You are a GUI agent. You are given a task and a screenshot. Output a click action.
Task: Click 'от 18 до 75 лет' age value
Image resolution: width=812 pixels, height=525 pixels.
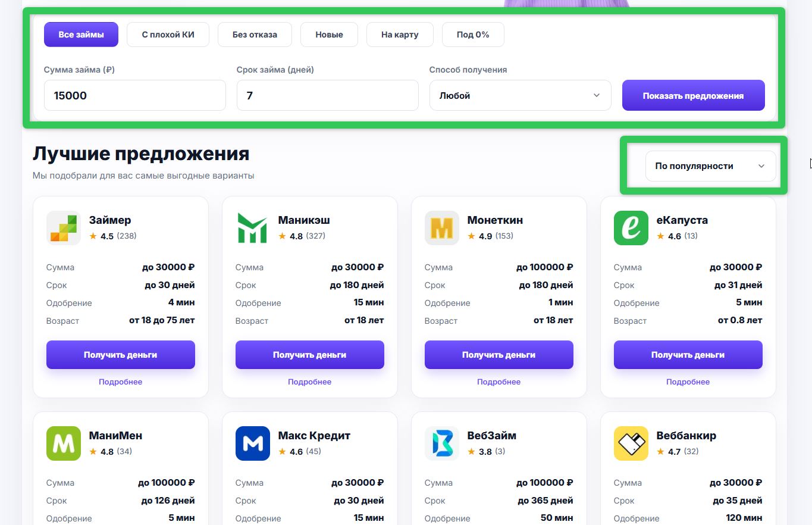tap(162, 320)
